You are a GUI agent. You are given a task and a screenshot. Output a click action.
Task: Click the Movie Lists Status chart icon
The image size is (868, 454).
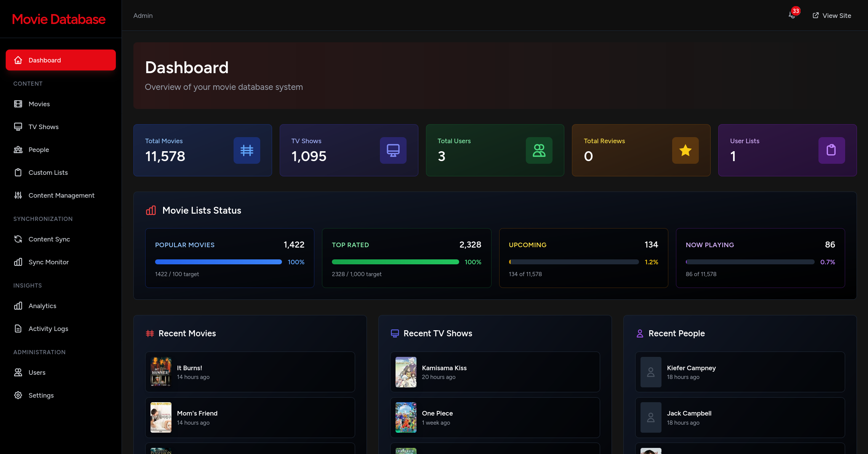coord(151,211)
